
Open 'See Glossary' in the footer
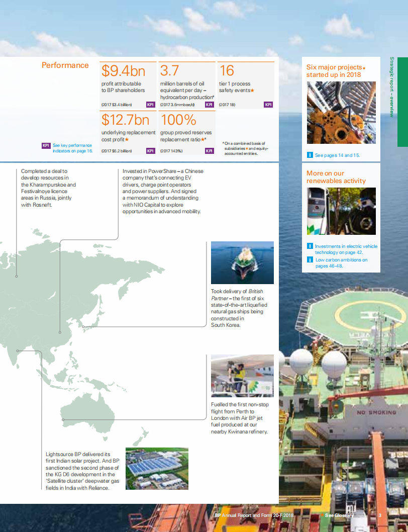point(339,515)
